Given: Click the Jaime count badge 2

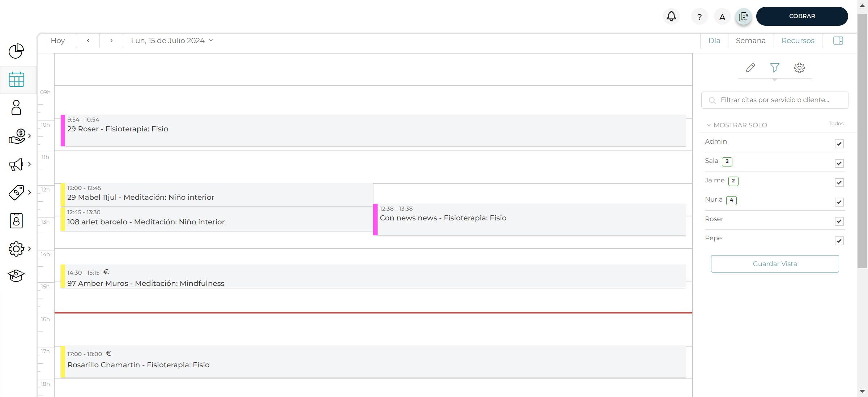Looking at the screenshot, I should click(733, 181).
